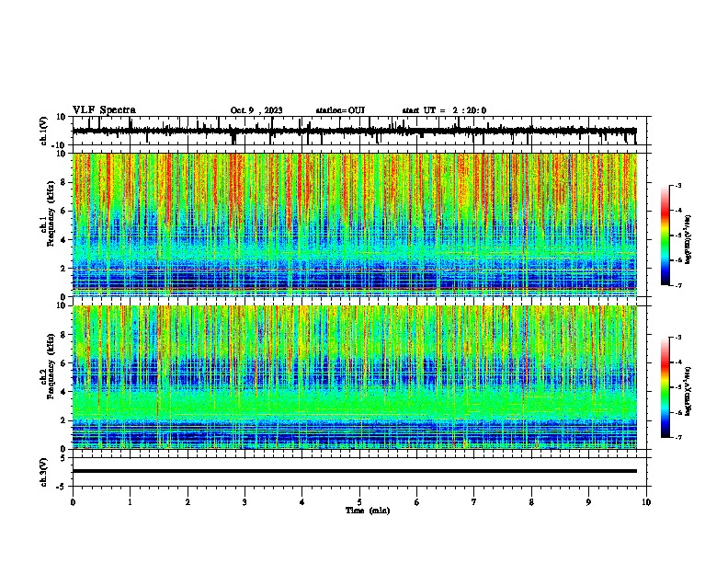Click the "4" tick on the Time axis
Screen dimensions: 728x563
pos(302,502)
